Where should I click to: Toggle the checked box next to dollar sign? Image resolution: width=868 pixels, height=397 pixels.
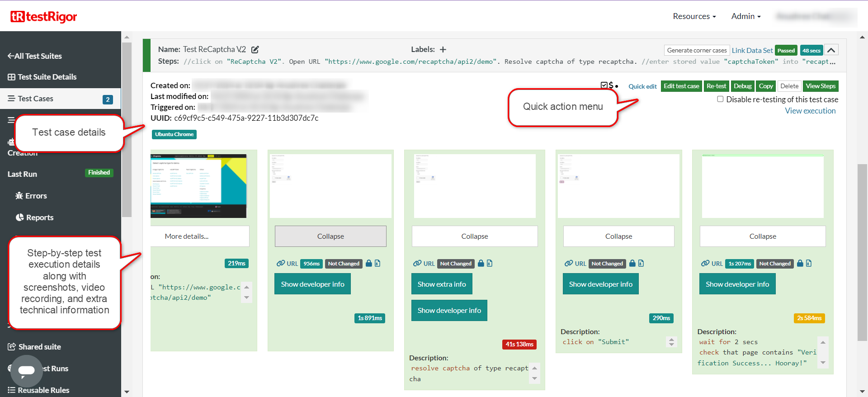coord(604,85)
